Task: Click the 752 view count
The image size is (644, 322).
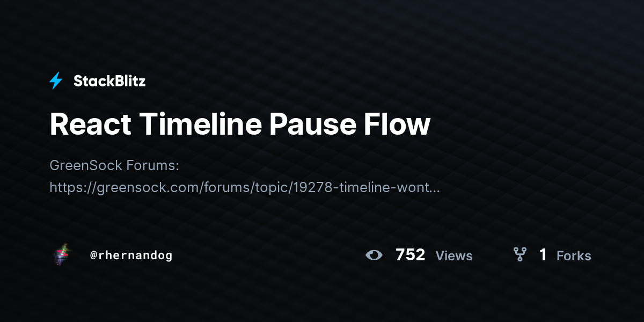Action: (411, 255)
